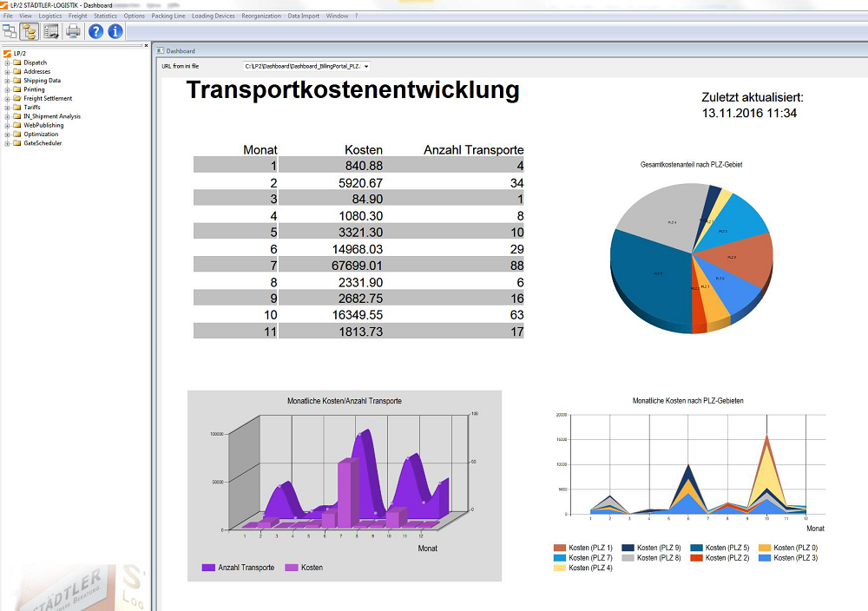Viewport: 868px width, 611px height.
Task: Open the table list toolbar icon
Action: point(51,31)
